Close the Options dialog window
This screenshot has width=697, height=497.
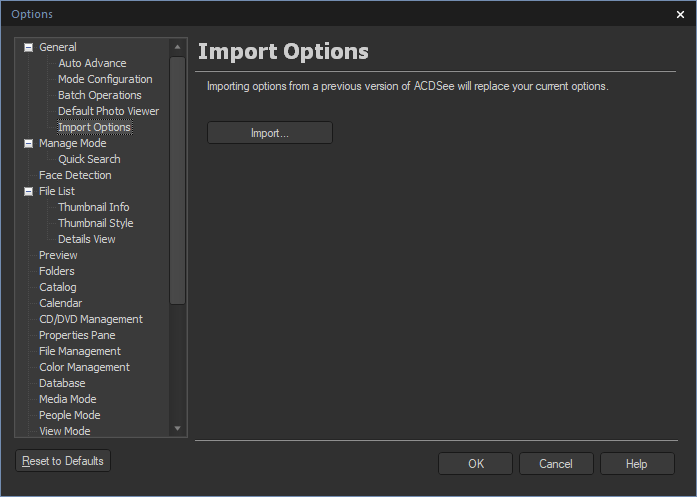pos(680,14)
